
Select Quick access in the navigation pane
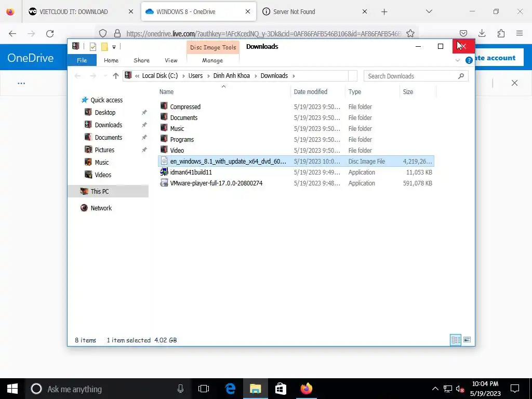coord(106,100)
